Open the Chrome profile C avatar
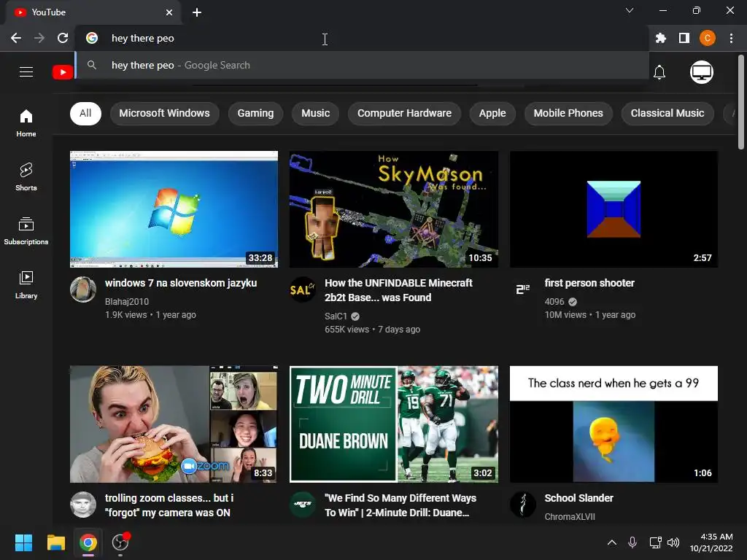Viewport: 747px width, 560px height. tap(708, 38)
